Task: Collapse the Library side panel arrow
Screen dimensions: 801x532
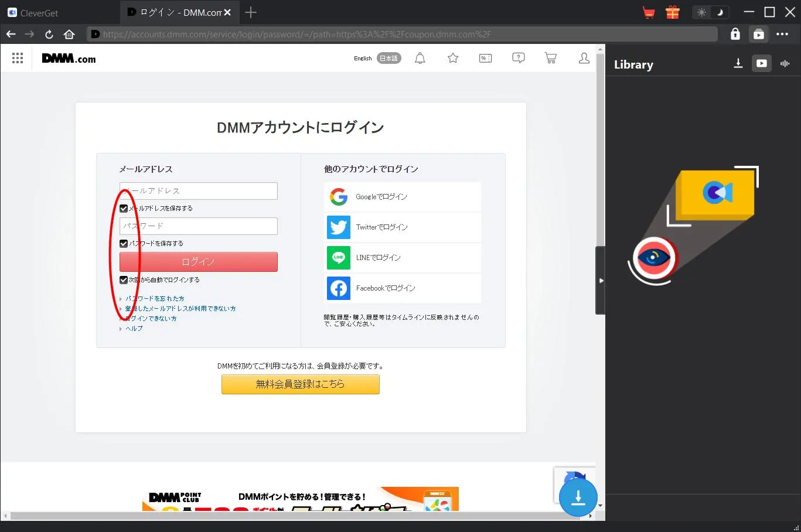Action: tap(601, 281)
